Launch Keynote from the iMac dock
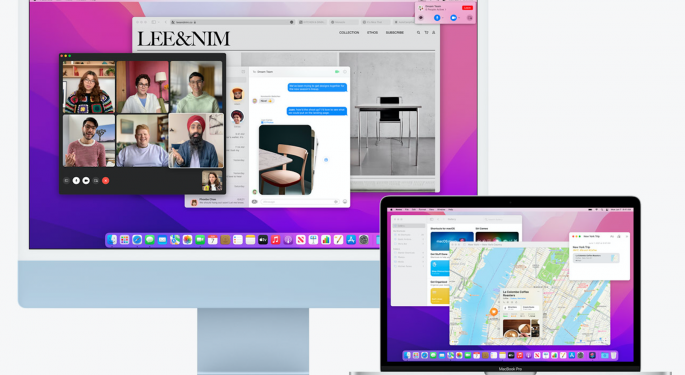685x375 pixels. [x=313, y=240]
